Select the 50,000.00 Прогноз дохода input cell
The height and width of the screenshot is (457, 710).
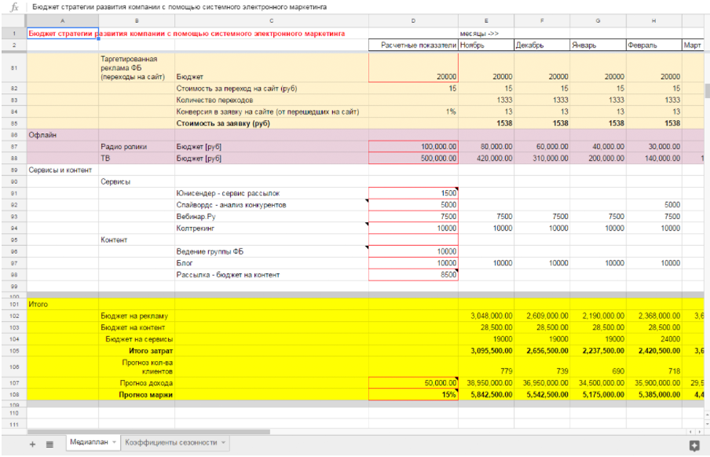pos(413,383)
